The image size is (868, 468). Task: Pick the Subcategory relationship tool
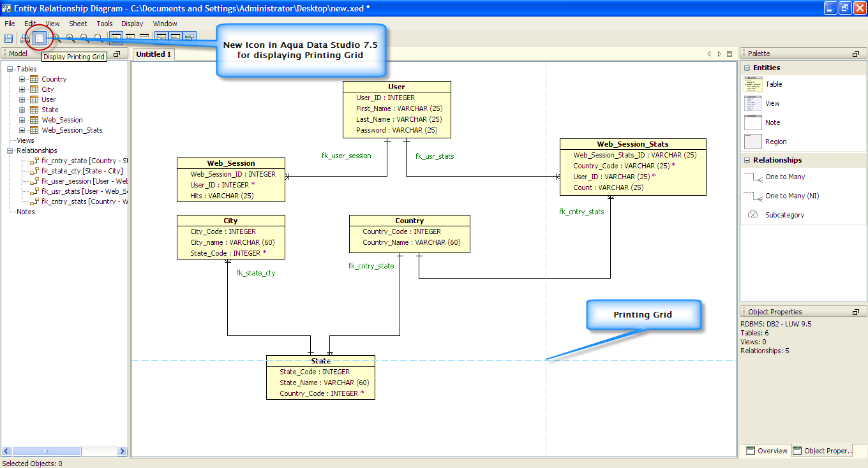775,215
